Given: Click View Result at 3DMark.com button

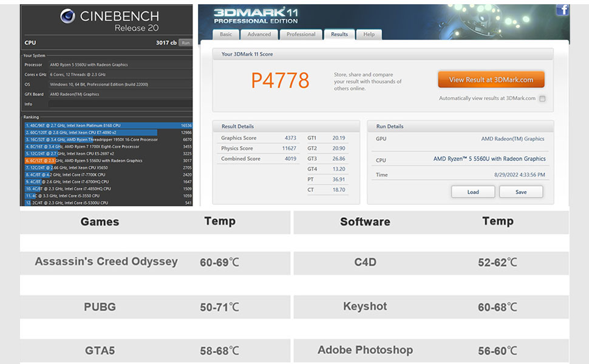Looking at the screenshot, I should [x=491, y=79].
